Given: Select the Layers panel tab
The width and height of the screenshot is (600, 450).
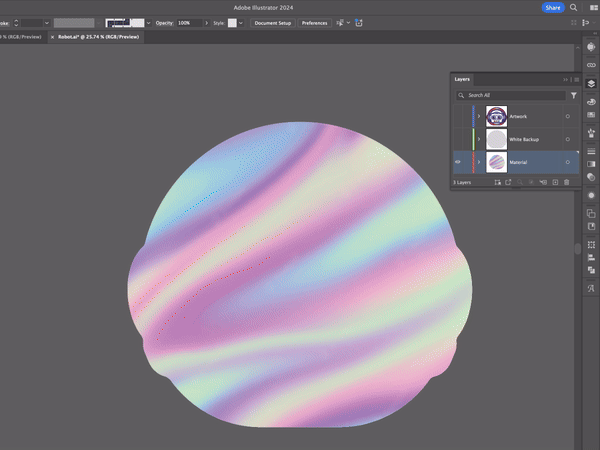Looking at the screenshot, I should click(x=462, y=79).
